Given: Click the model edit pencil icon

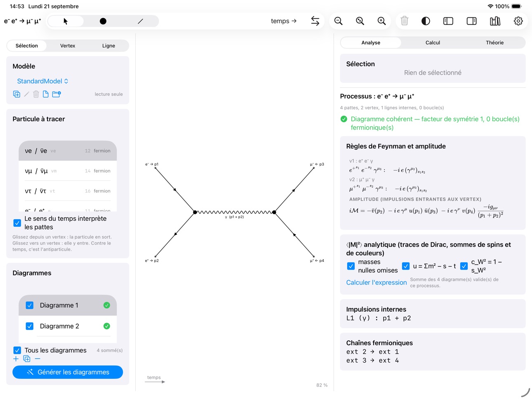Looking at the screenshot, I should tap(26, 94).
